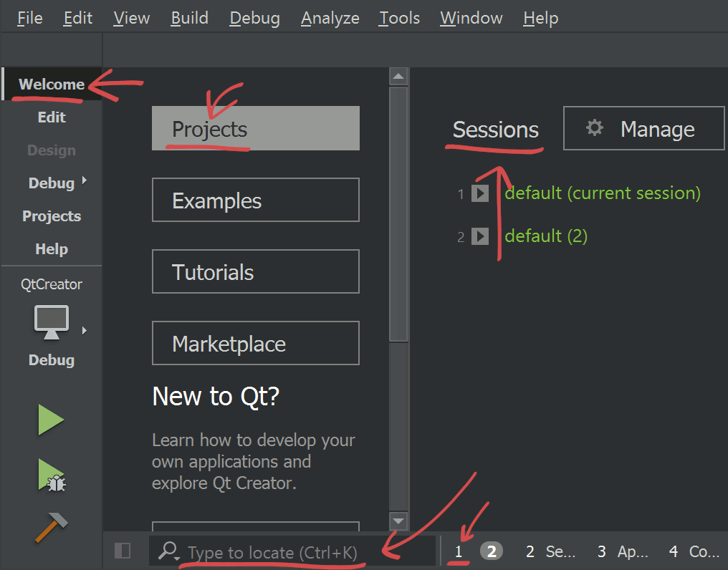Image resolution: width=728 pixels, height=570 pixels.
Task: Build the project with the hammer icon
Action: pyautogui.click(x=52, y=527)
